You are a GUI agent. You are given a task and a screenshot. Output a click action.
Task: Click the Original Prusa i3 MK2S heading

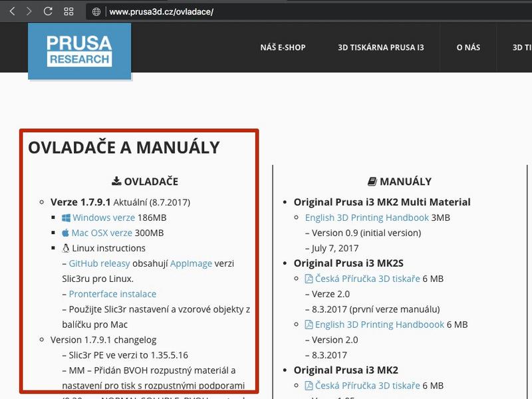pyautogui.click(x=348, y=263)
